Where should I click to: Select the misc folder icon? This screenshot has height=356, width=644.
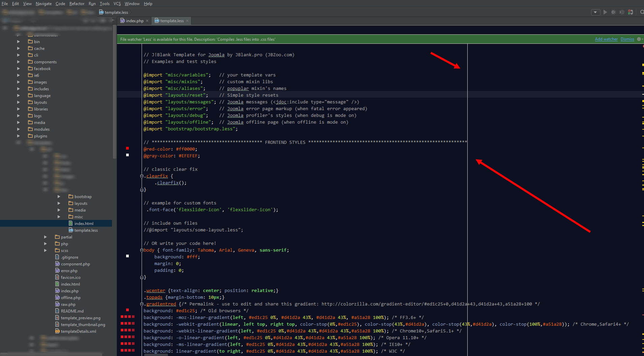point(71,217)
